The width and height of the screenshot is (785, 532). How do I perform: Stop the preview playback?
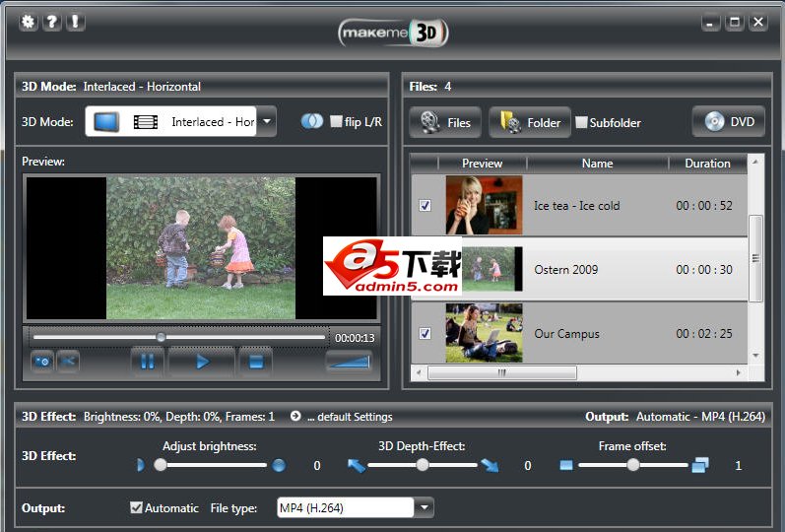click(256, 362)
